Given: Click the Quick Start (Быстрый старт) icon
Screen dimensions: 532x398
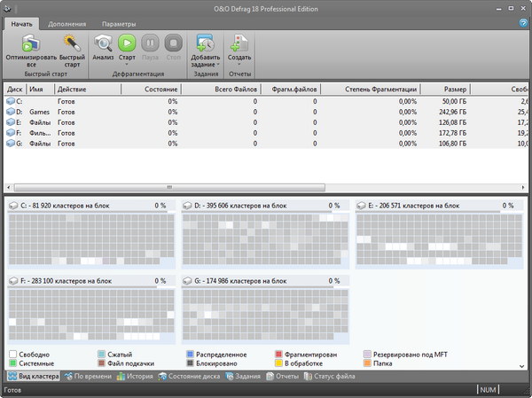Looking at the screenshot, I should pos(73,43).
